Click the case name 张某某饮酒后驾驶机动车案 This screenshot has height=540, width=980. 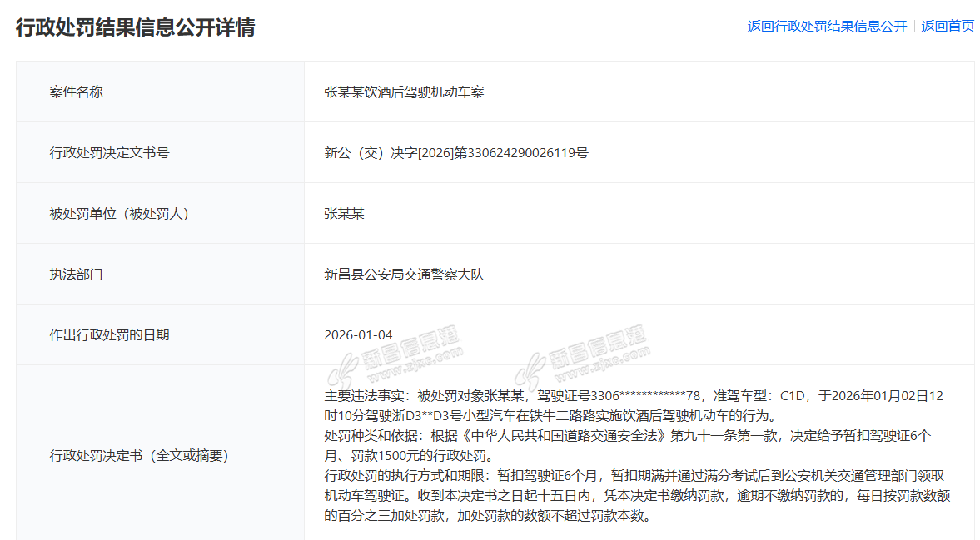[x=404, y=92]
